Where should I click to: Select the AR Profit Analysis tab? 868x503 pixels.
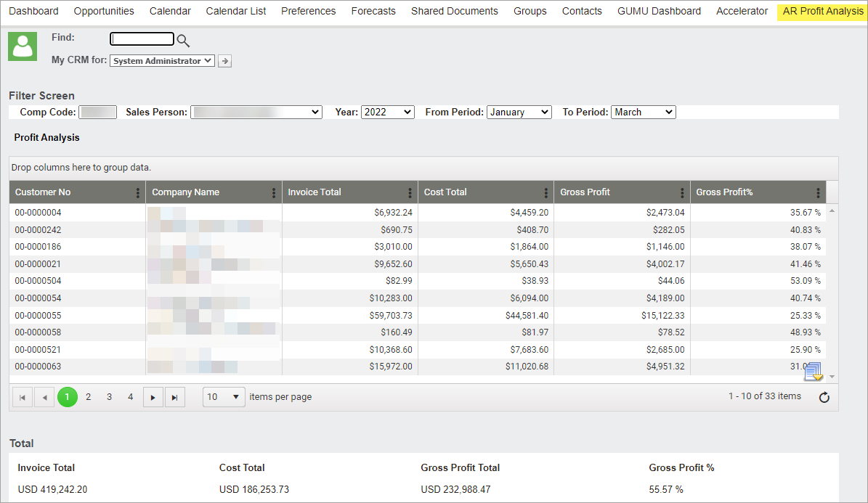point(823,11)
